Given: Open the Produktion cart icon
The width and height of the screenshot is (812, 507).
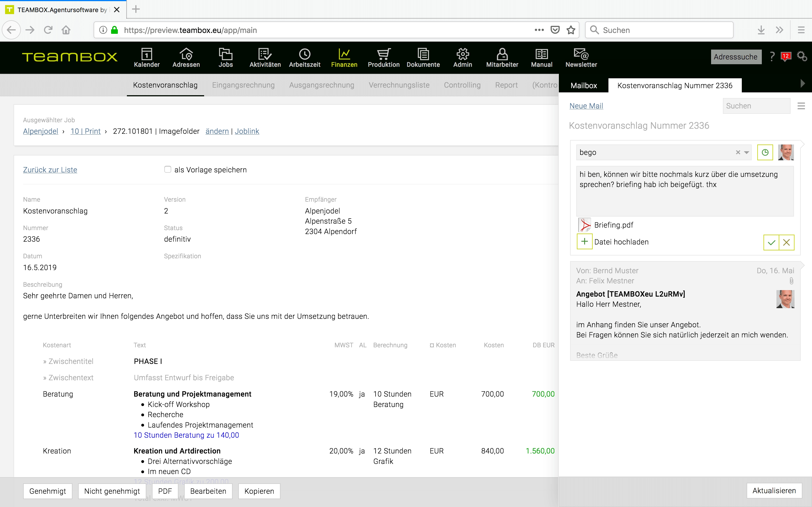Looking at the screenshot, I should (383, 54).
